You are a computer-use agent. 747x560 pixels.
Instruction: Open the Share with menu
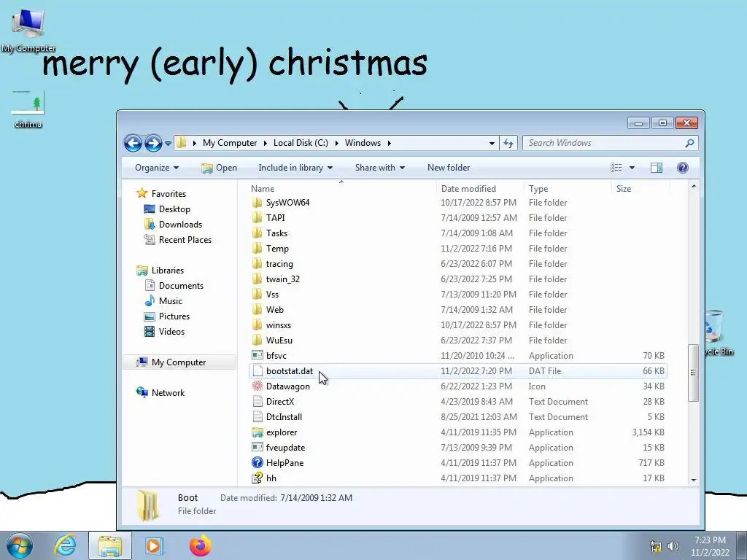(379, 168)
